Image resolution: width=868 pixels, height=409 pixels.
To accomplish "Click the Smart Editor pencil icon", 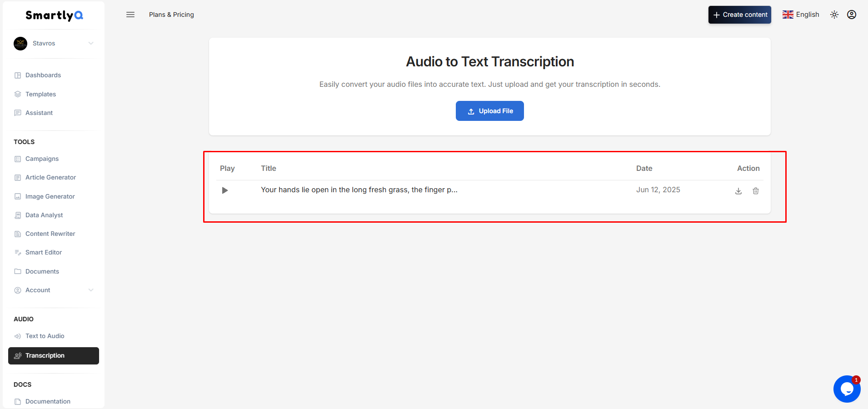I will 18,253.
